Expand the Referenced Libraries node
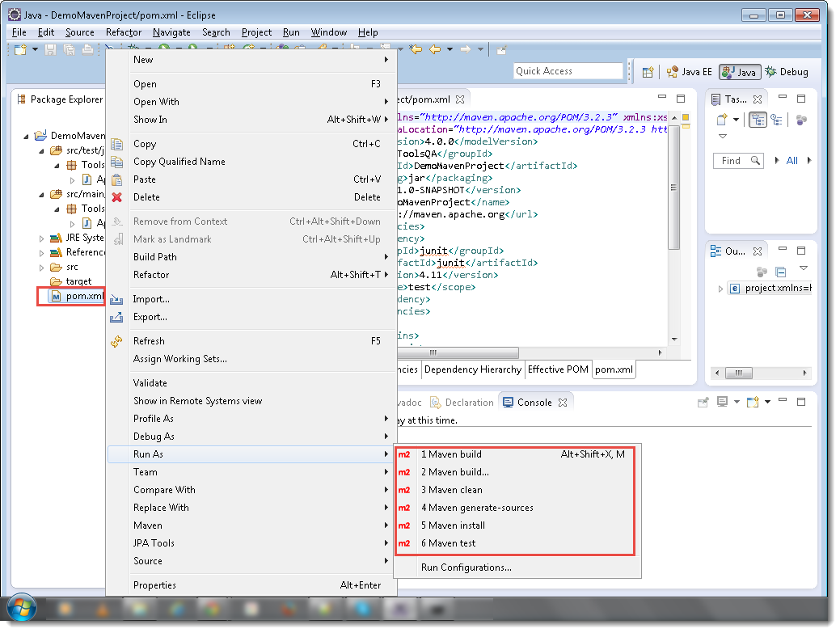Viewport: 840px width, 633px height. click(x=42, y=253)
